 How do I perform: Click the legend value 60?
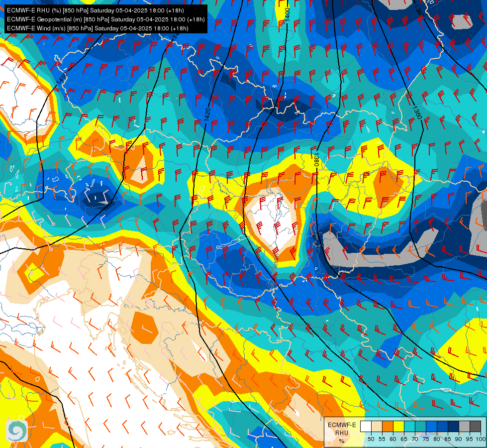393,439
